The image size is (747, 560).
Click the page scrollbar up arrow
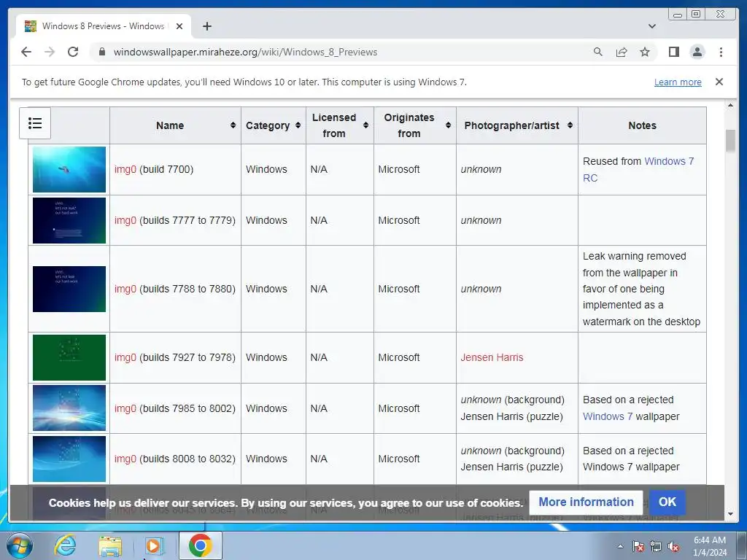730,105
